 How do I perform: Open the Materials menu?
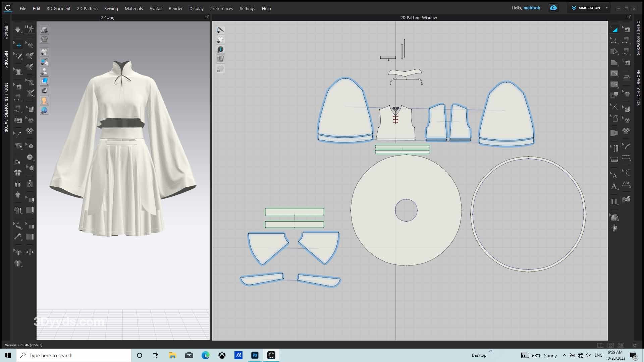[133, 8]
